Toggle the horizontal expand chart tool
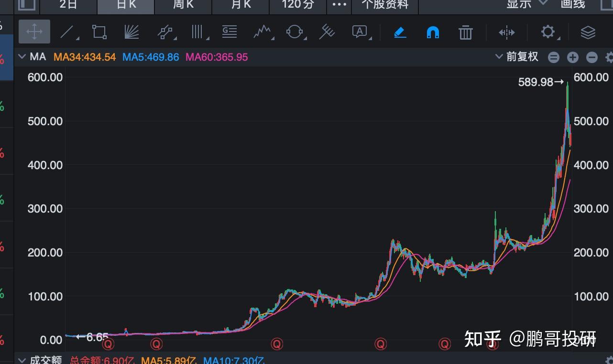This screenshot has width=613, height=364. [506, 32]
